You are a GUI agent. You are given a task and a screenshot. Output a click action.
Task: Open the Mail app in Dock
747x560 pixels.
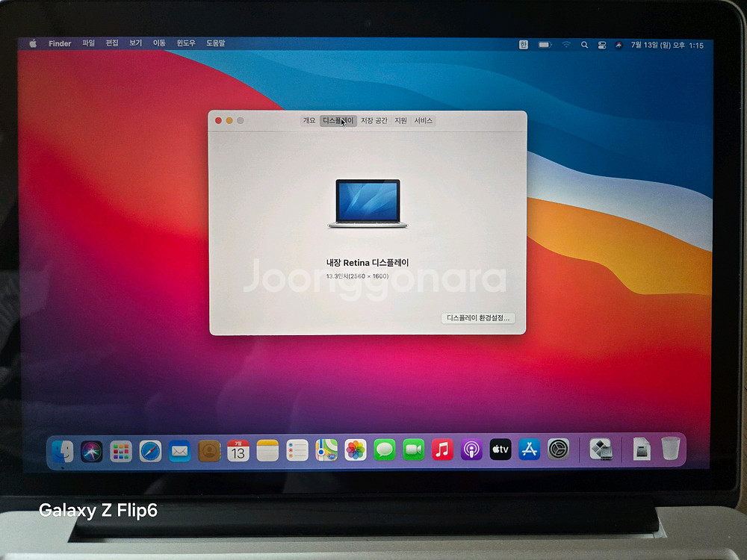179,450
